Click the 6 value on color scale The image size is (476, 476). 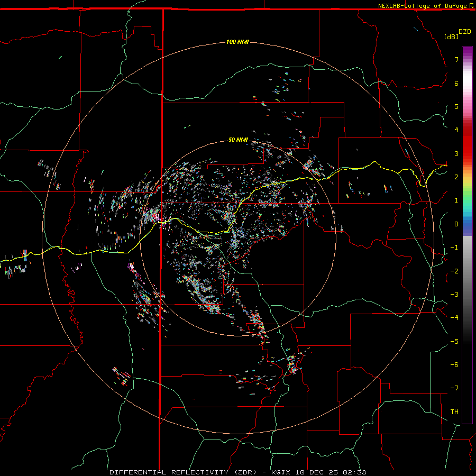pos(456,83)
